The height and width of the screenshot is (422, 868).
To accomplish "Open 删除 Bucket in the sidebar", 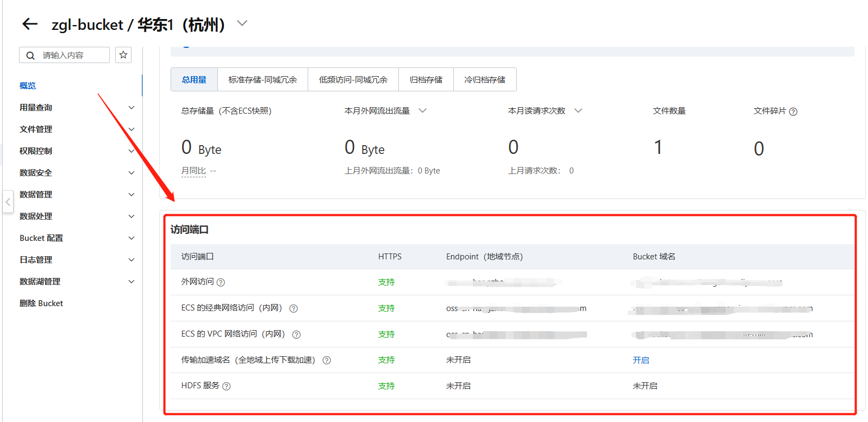I will click(41, 303).
